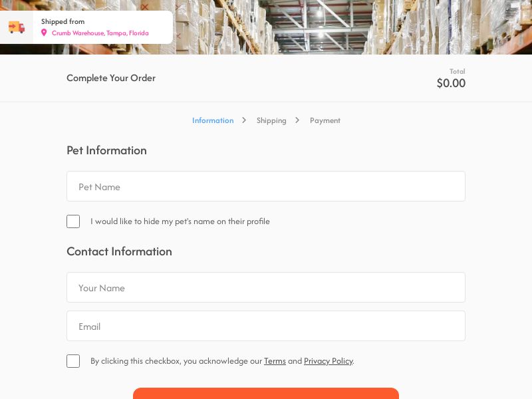Click the Shipped from label
The image size is (532, 399).
pos(63,21)
